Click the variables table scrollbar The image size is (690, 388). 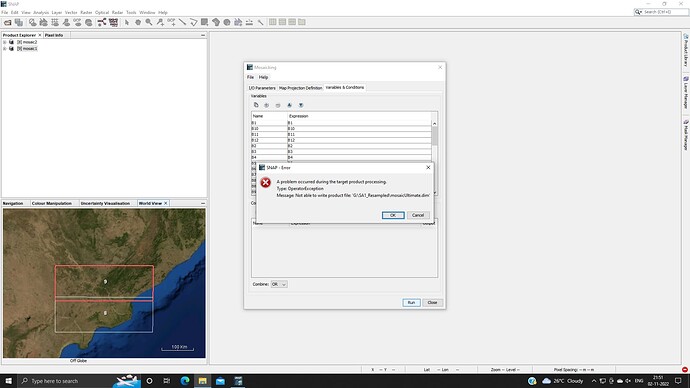point(434,136)
